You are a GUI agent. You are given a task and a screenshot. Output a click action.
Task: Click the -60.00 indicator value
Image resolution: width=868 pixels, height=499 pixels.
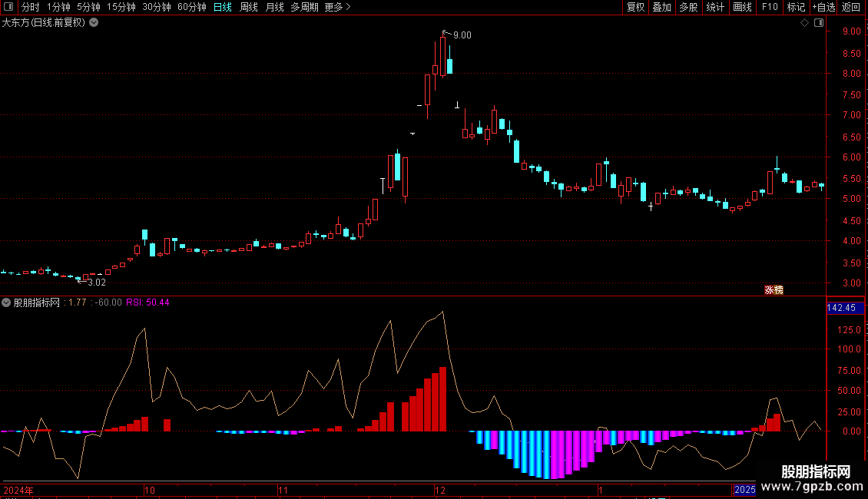pyautogui.click(x=108, y=302)
